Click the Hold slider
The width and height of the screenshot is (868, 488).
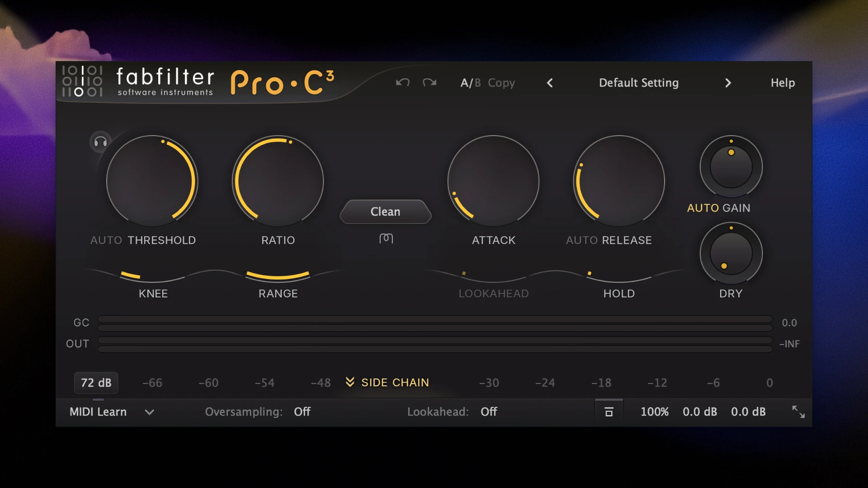point(619,276)
